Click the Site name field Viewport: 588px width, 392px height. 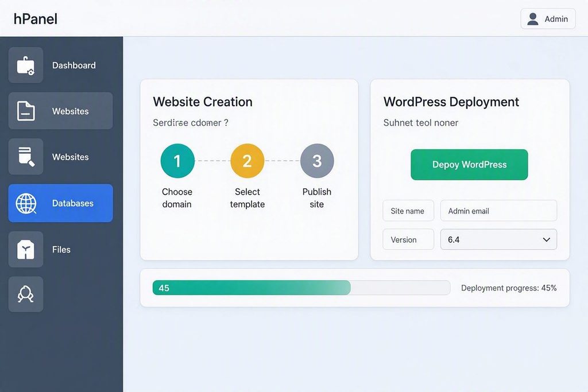coord(408,211)
